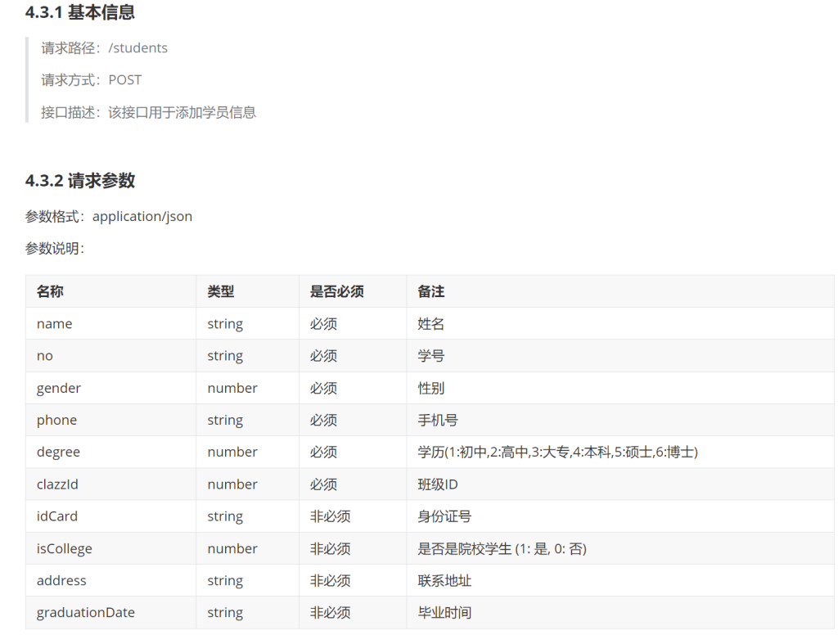This screenshot has width=838, height=644.
Task: Click the "isCollege" parameter cell
Action: pyautogui.click(x=64, y=549)
